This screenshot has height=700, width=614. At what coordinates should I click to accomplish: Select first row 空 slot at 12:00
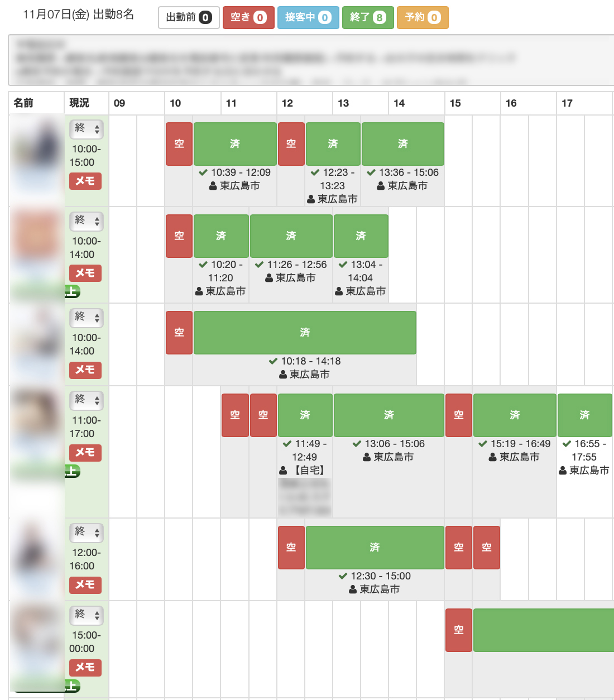click(x=291, y=144)
